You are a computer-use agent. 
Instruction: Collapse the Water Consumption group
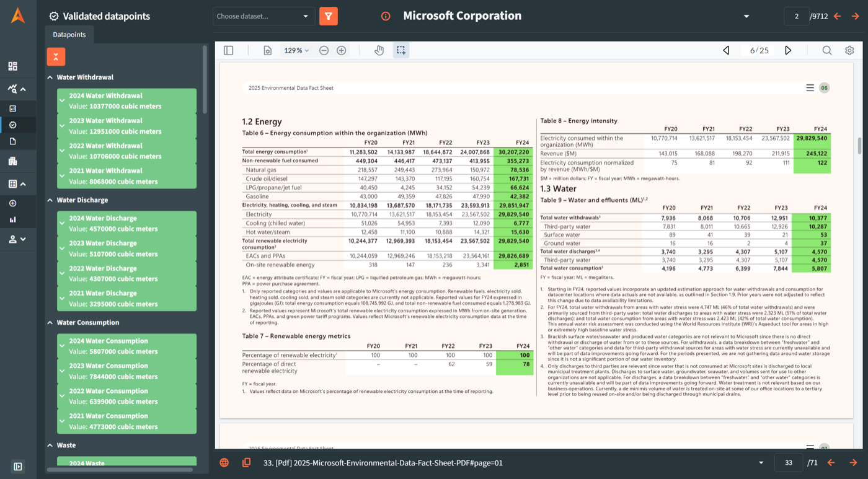(x=50, y=323)
